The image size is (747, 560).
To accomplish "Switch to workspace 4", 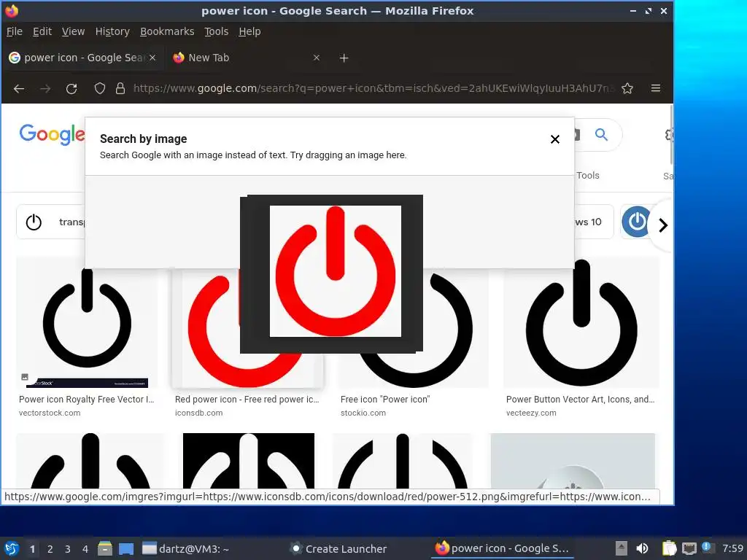I will pyautogui.click(x=85, y=549).
